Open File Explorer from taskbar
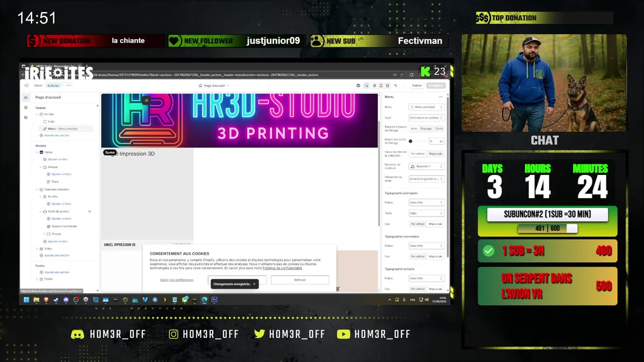The image size is (644, 362). (36, 300)
